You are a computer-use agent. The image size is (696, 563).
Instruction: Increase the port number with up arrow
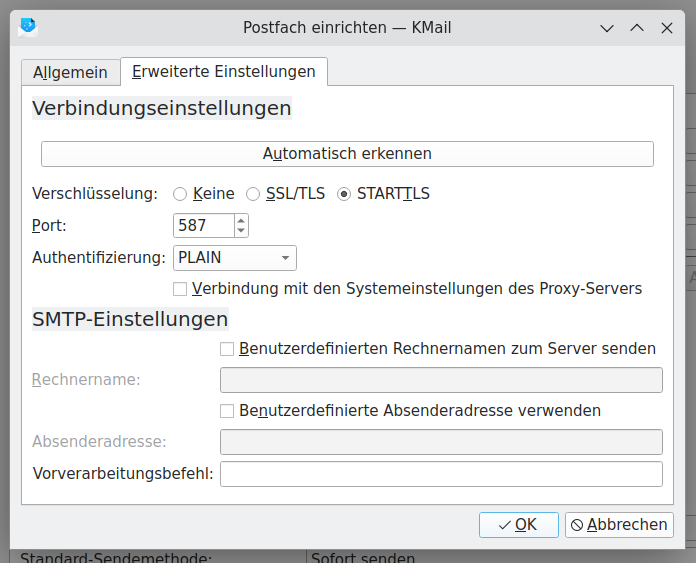tap(241, 220)
